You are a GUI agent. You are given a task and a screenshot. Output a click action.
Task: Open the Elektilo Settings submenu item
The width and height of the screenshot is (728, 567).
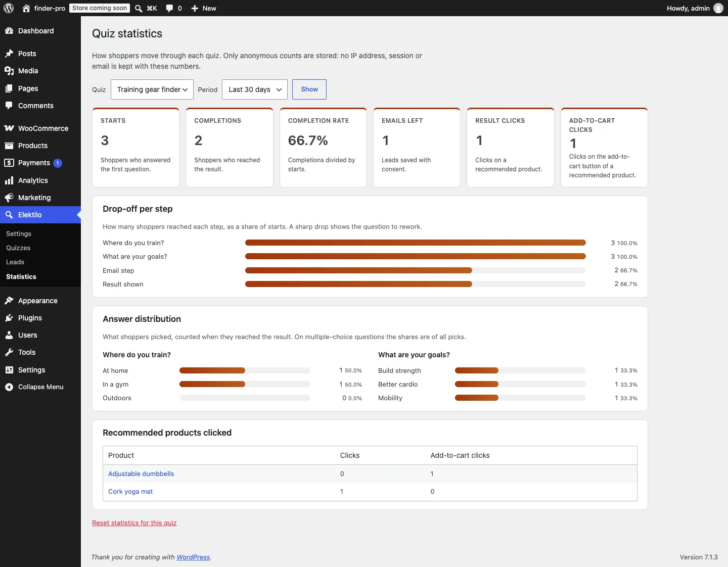pos(19,234)
